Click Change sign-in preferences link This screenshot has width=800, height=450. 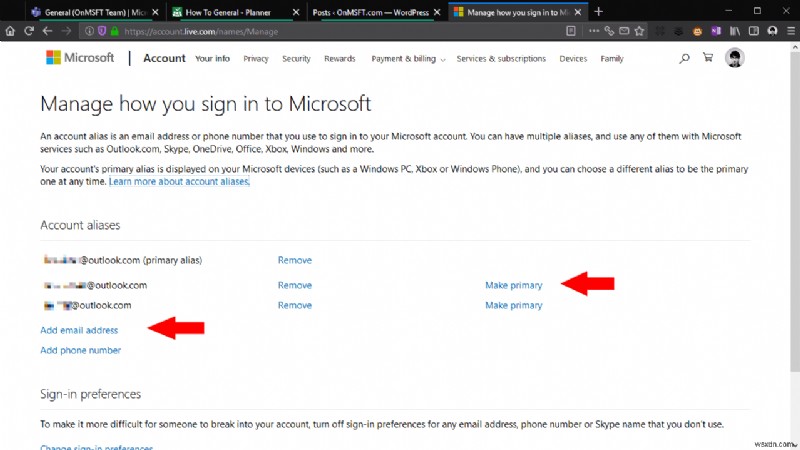tap(96, 447)
